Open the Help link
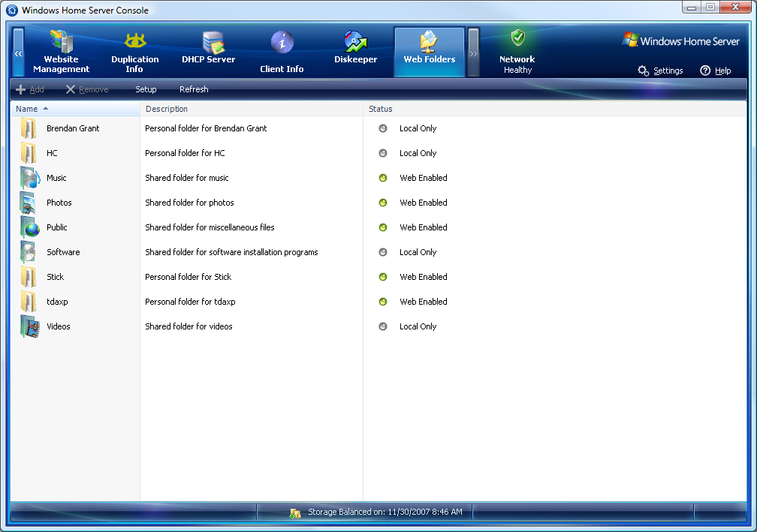This screenshot has width=757, height=532. click(722, 71)
